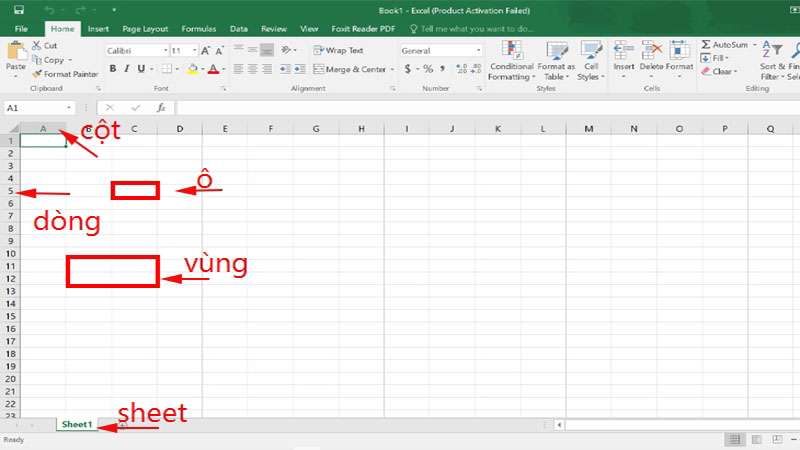Switch to the Formulas tab

click(x=198, y=29)
